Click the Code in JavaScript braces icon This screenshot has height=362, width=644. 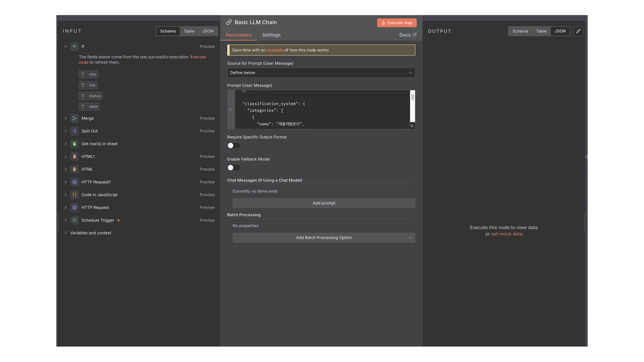(x=74, y=195)
